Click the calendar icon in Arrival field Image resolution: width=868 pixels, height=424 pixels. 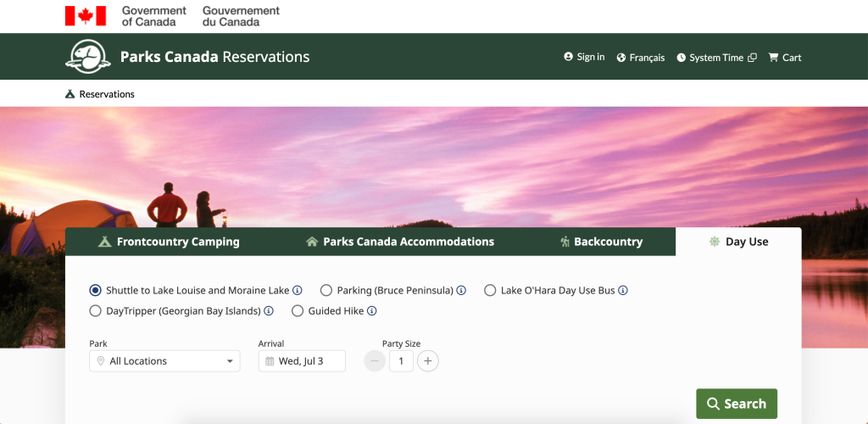click(270, 361)
